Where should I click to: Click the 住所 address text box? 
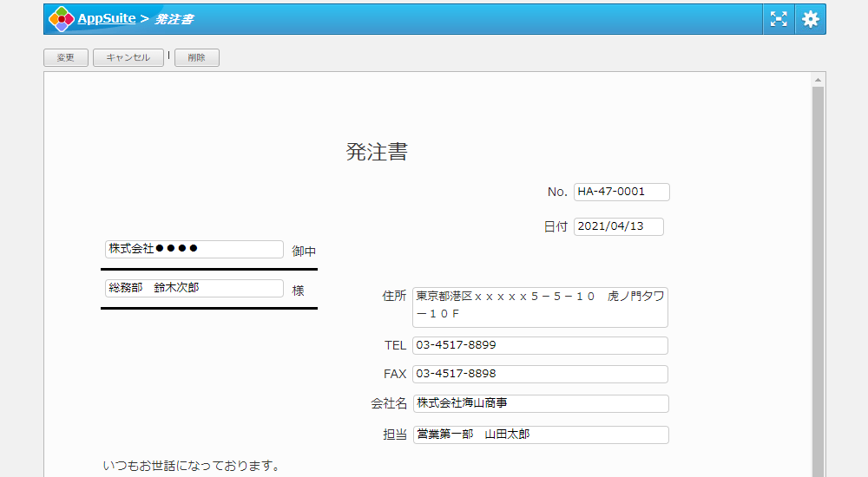[x=540, y=307]
